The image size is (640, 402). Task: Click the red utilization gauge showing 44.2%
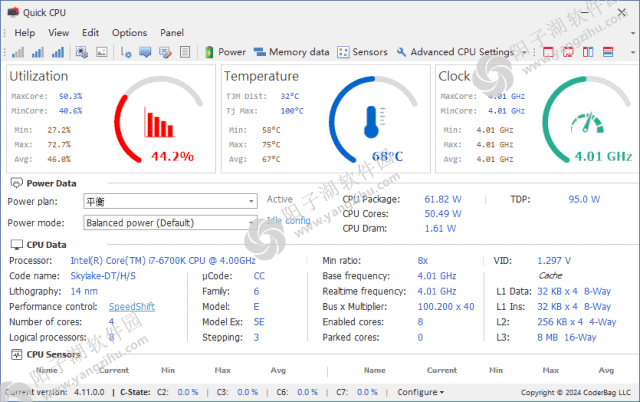pos(158,119)
